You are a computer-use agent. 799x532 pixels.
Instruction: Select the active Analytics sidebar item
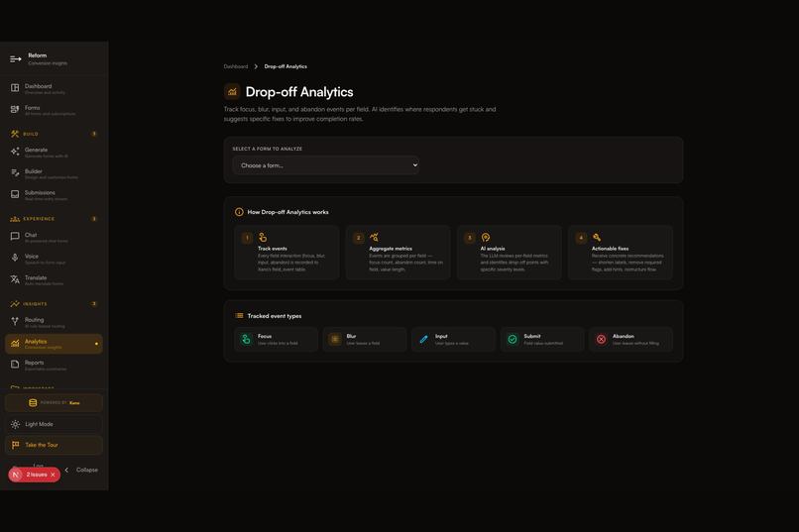point(54,344)
